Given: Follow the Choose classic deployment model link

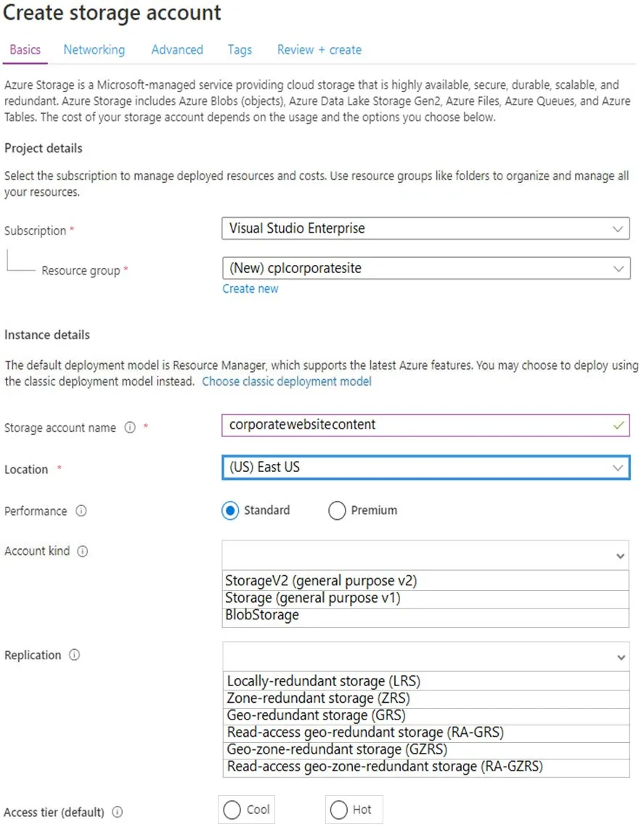Looking at the screenshot, I should pyautogui.click(x=287, y=381).
